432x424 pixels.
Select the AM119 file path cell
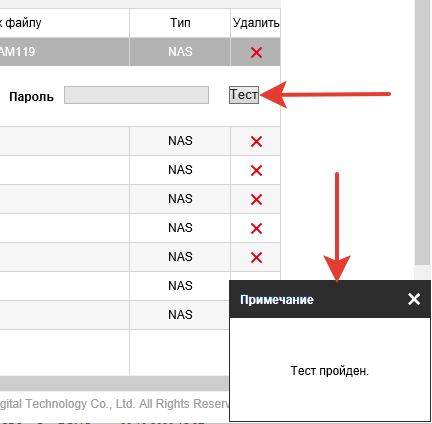(x=64, y=52)
